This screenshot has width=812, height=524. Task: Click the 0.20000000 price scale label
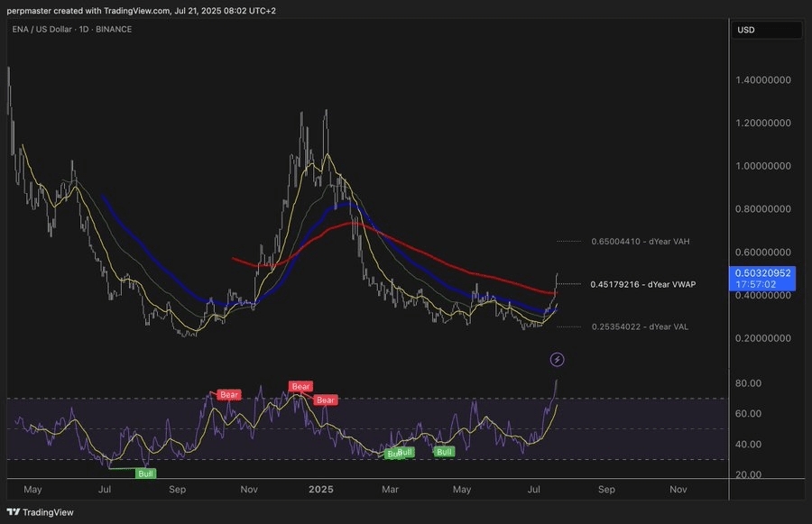coord(763,339)
